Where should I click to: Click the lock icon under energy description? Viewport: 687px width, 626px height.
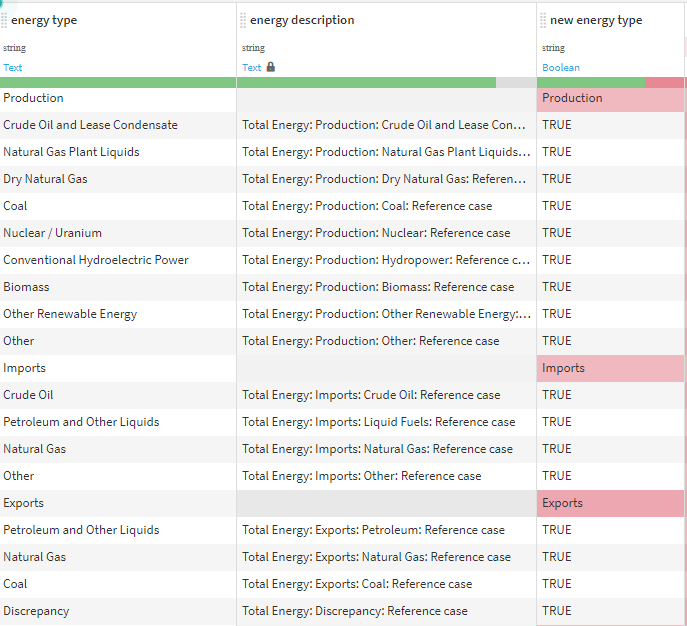point(271,67)
